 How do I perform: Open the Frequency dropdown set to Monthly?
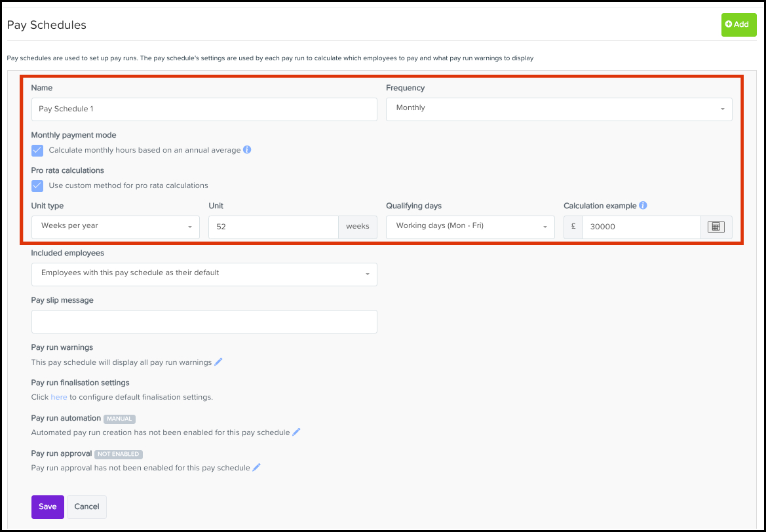(x=559, y=109)
